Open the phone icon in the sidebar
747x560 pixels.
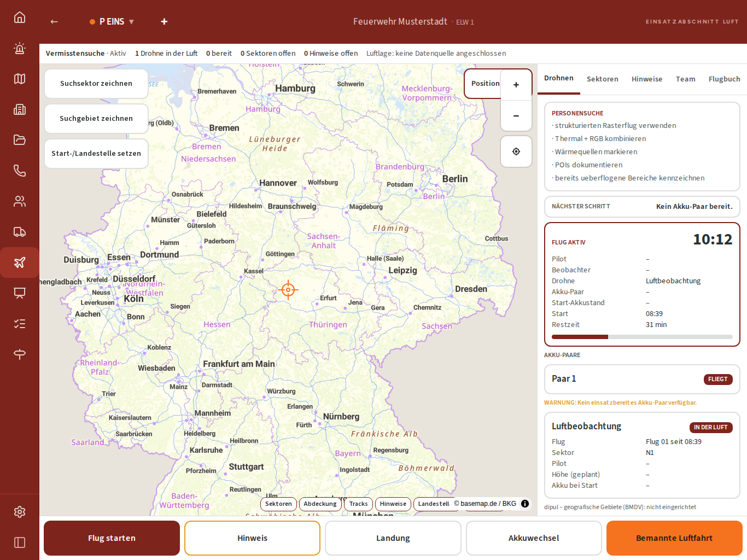pyautogui.click(x=20, y=171)
